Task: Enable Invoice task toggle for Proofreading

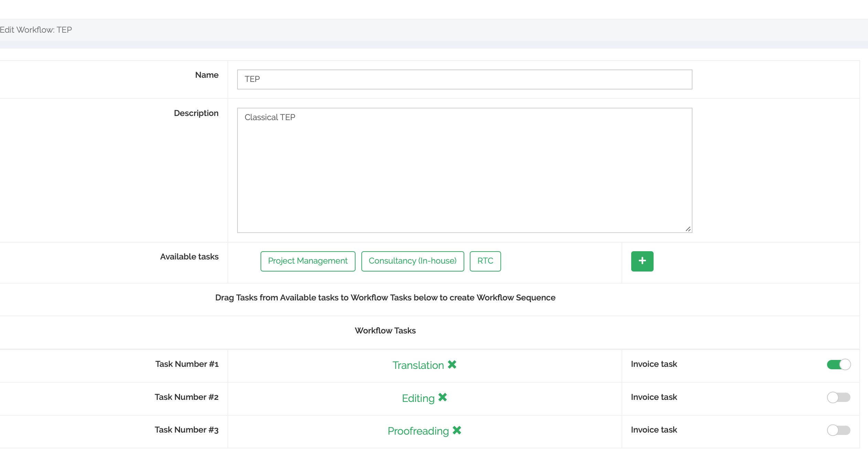Action: pyautogui.click(x=838, y=430)
